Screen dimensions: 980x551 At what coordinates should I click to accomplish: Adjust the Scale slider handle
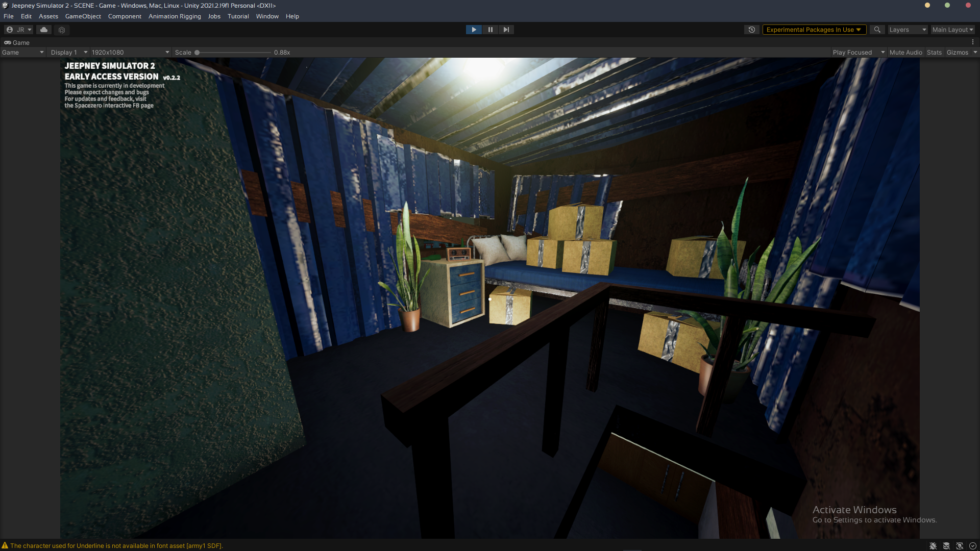(197, 53)
